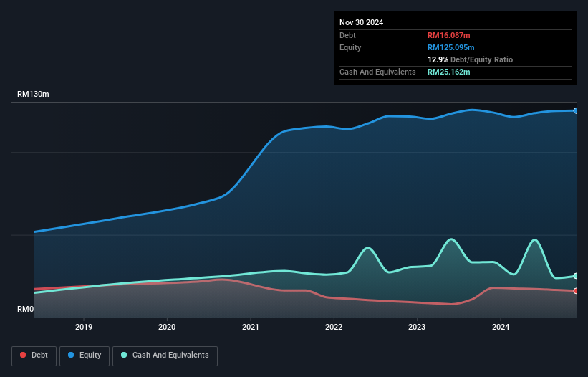The width and height of the screenshot is (588, 377).
Task: Toggle the Debt series legend button
Action: click(x=34, y=355)
